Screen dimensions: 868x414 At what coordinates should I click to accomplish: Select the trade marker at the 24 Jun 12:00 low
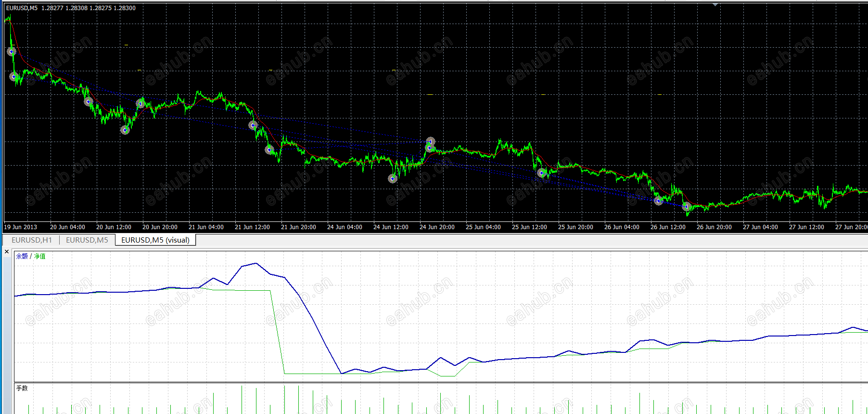point(393,179)
